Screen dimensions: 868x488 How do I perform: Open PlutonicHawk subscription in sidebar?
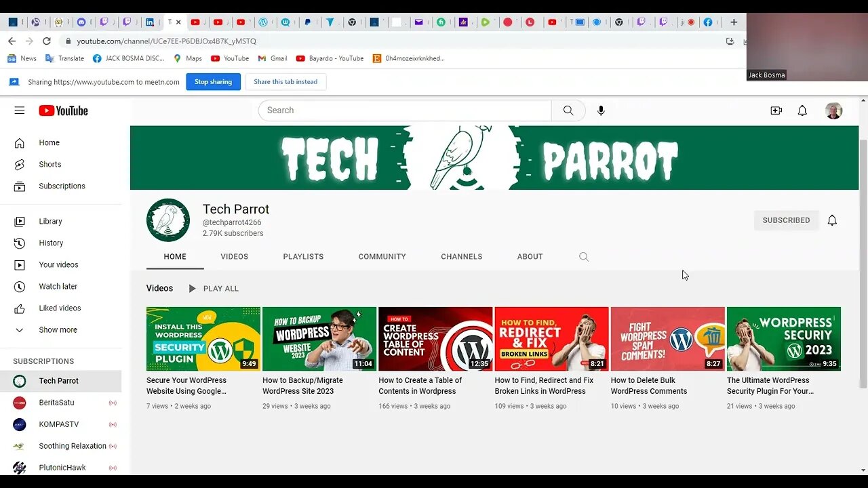61,468
